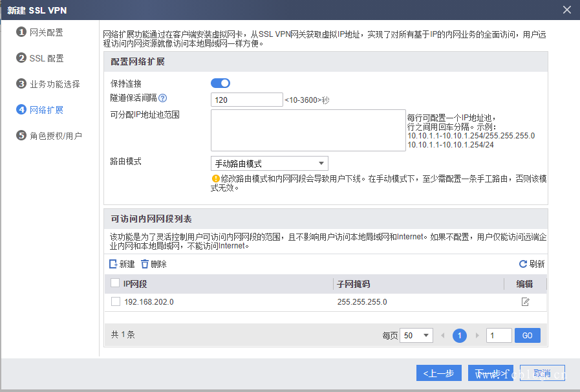Click the 可分配IP地址池范围 text area
580x392 pixels.
pos(308,130)
